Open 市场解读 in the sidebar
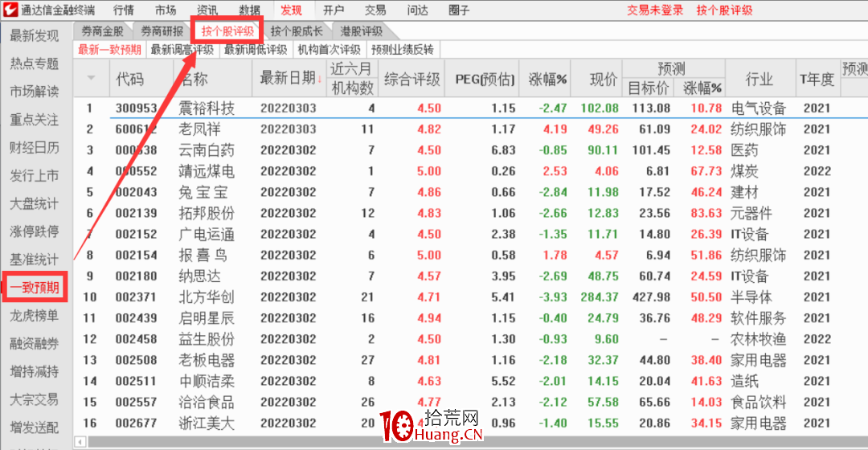Viewport: 868px width, 450px height. tap(35, 92)
